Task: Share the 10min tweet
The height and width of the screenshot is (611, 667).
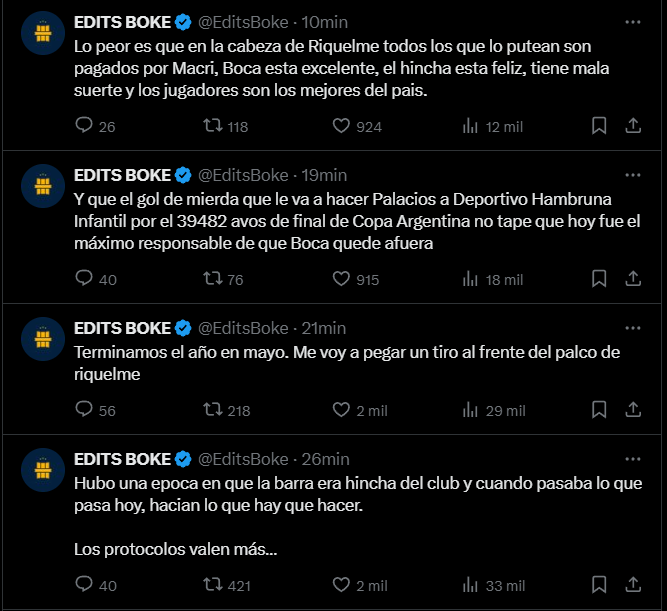Action: [x=633, y=126]
